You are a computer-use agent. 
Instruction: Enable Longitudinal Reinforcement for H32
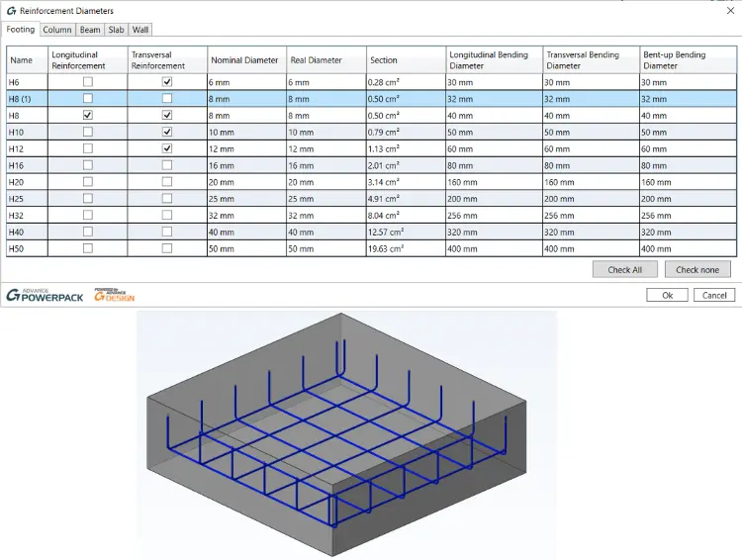tap(87, 215)
